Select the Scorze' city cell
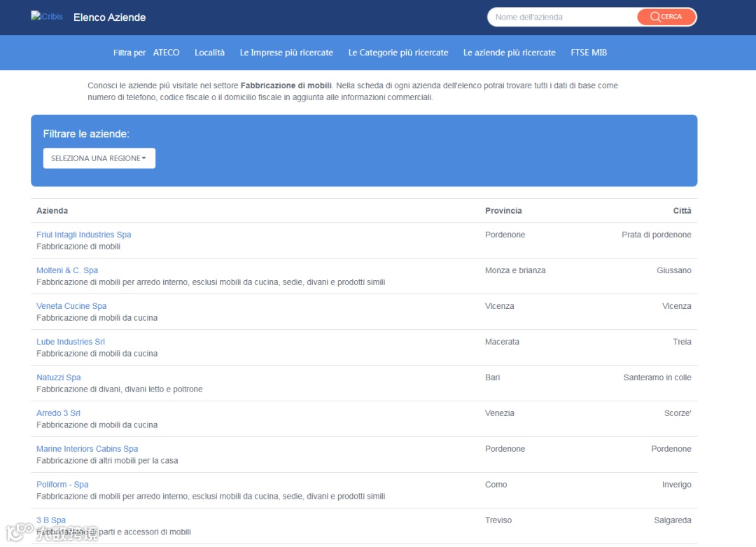This screenshot has height=547, width=756. [678, 413]
